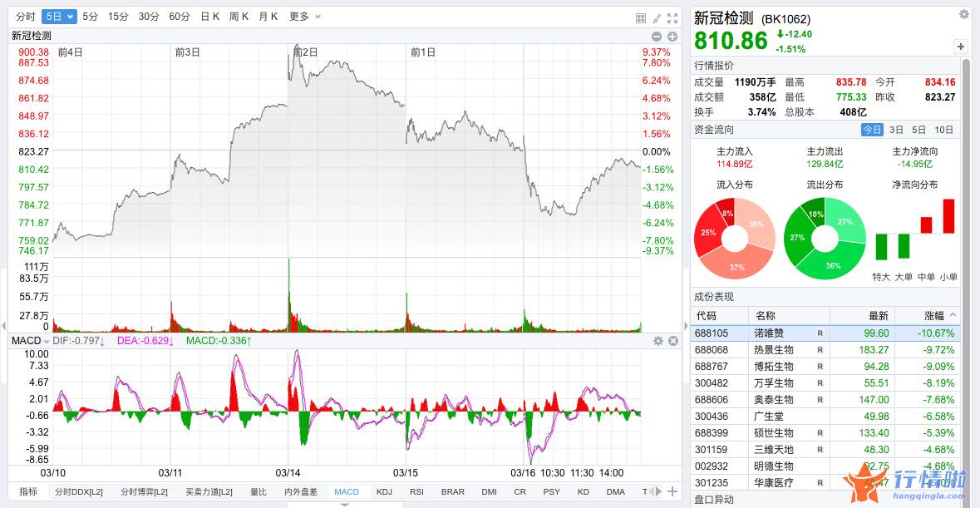Image resolution: width=980 pixels, height=508 pixels.
Task: Open stock row 广生堂 300436
Action: click(x=825, y=417)
